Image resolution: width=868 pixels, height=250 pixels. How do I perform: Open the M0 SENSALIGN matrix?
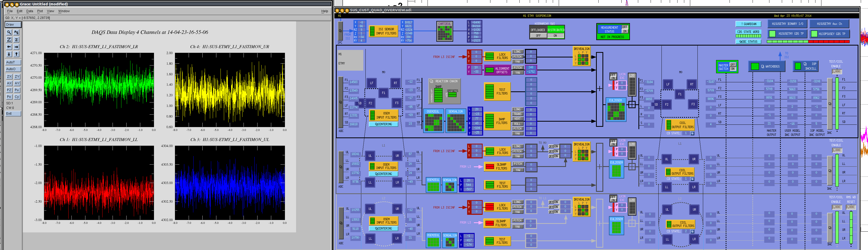455,121
